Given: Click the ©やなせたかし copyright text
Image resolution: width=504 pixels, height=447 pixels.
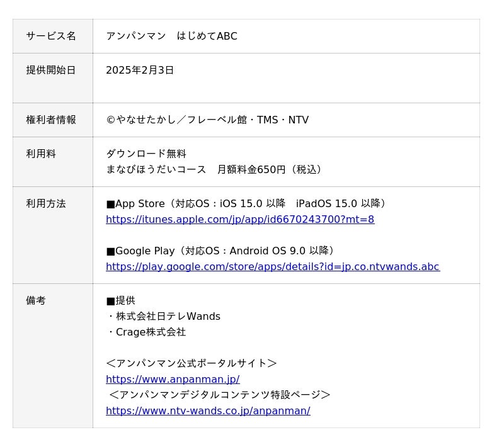Looking at the screenshot, I should click(207, 120).
